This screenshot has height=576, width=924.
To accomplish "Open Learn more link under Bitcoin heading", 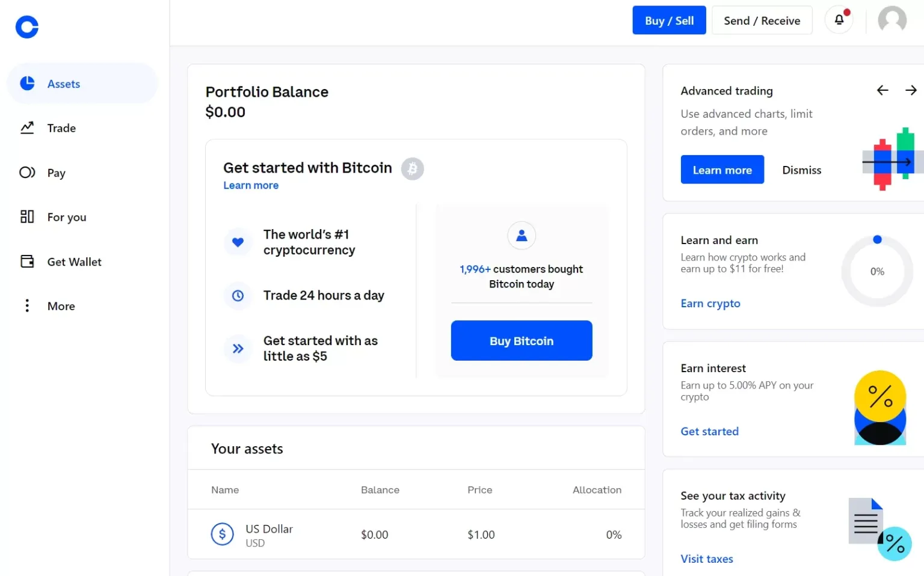I will coord(251,185).
